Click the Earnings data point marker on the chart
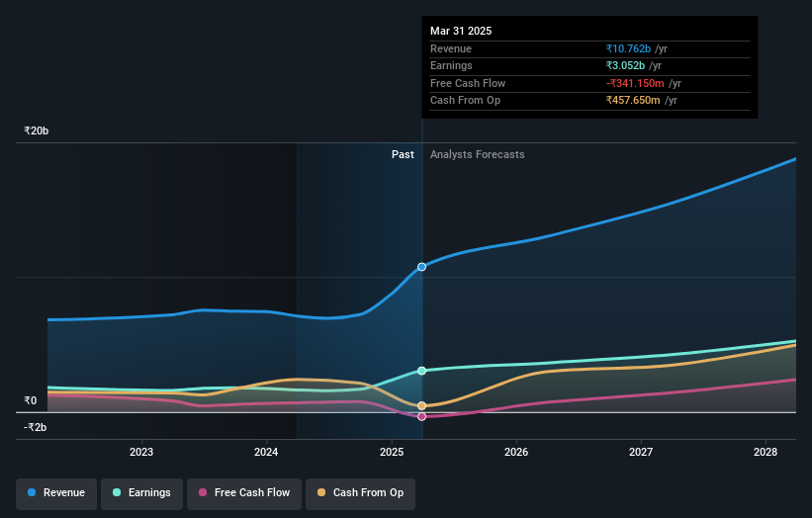Screen dimensions: 812x518 (x=421, y=371)
